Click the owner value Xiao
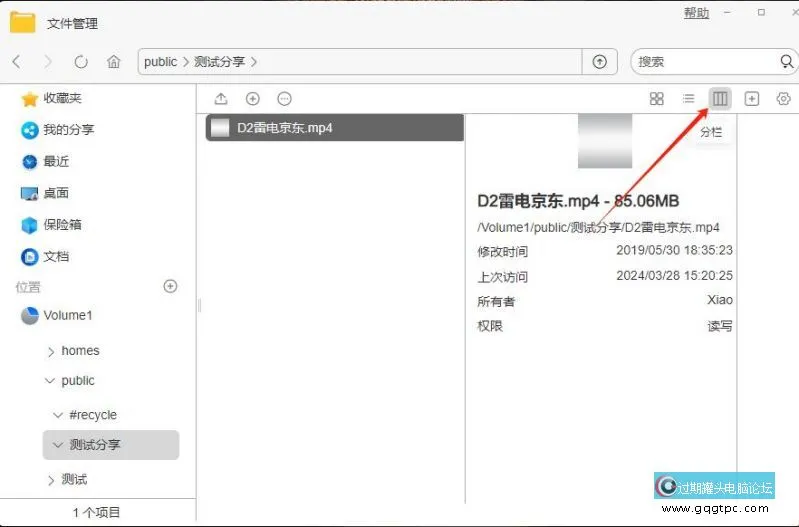This screenshot has height=527, width=799. coord(720,300)
